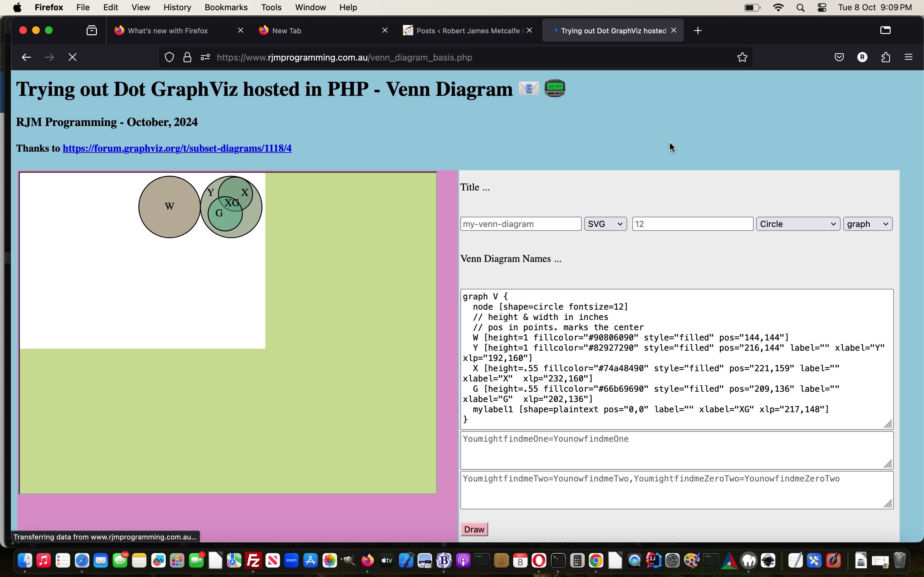This screenshot has height=577, width=924.
Task: Stop loading page with X button
Action: (72, 57)
